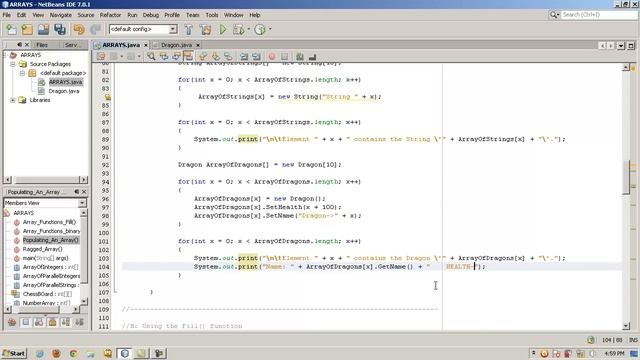Click the Debug Main Project icon

(238, 29)
